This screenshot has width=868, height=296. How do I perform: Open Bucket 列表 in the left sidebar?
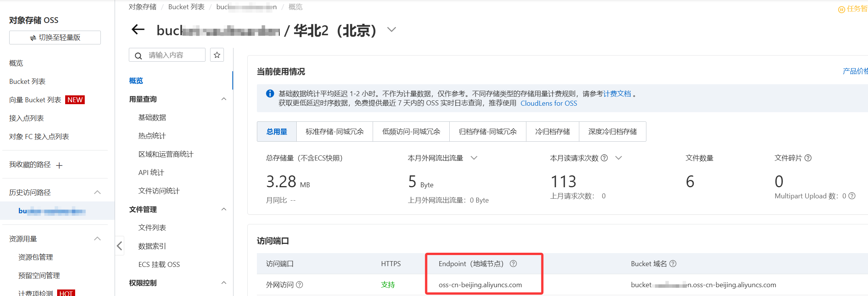tap(27, 82)
